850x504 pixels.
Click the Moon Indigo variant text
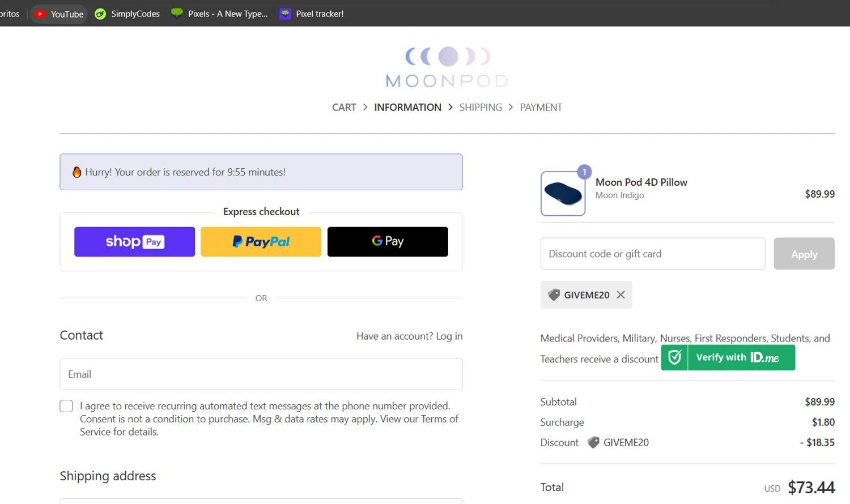coord(619,195)
